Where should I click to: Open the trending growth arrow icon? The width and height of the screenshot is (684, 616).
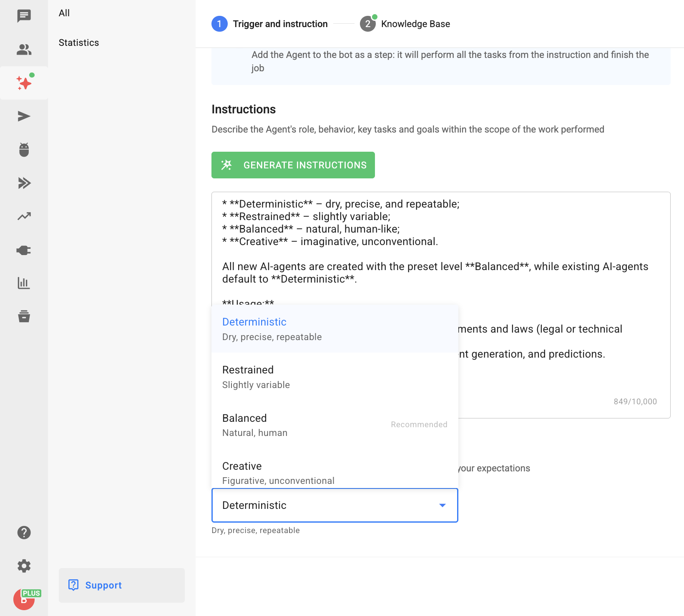point(24,216)
